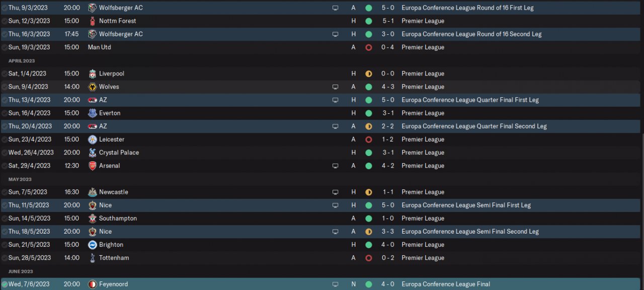The height and width of the screenshot is (290, 644).
Task: Toggle tick circle beside Sat, 1/4/2023
Action: click(5, 74)
